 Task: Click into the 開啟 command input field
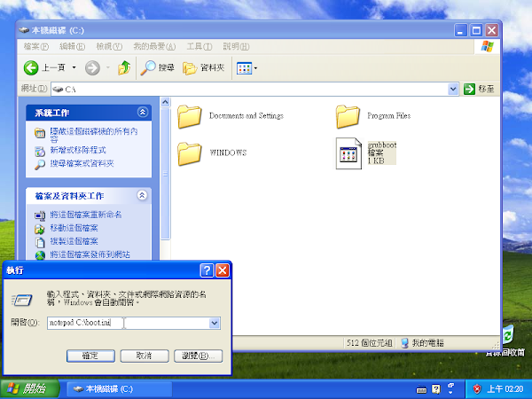129,323
